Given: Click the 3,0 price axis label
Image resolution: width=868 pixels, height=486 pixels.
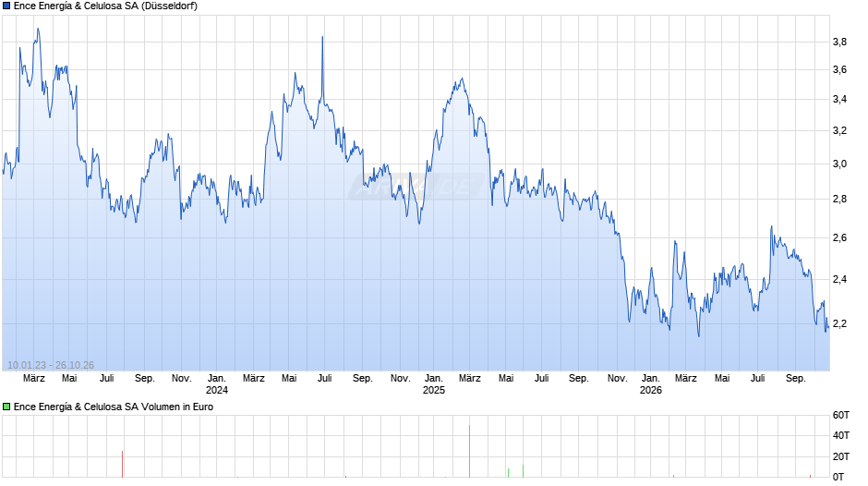Looking at the screenshot, I should click(839, 164).
